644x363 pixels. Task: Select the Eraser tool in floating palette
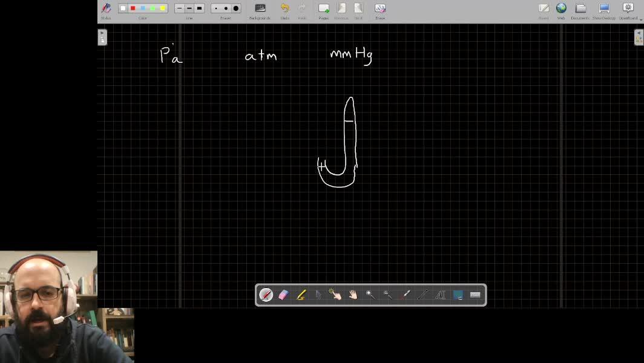[283, 295]
